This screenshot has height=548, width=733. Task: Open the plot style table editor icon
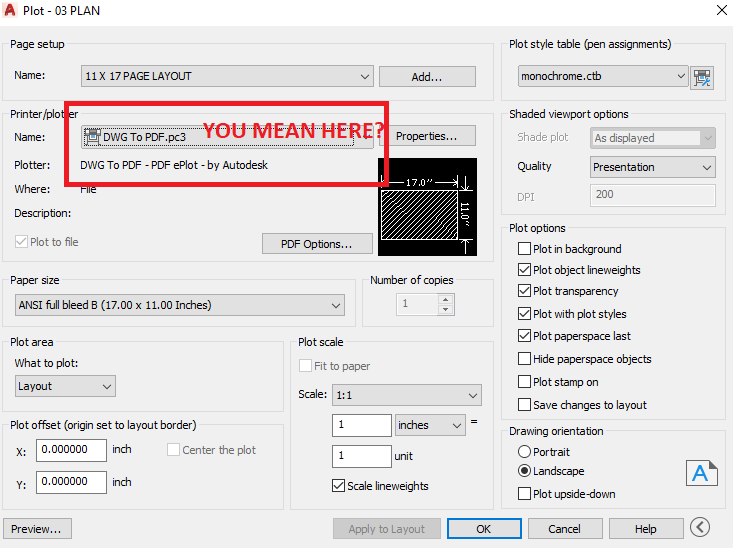702,77
